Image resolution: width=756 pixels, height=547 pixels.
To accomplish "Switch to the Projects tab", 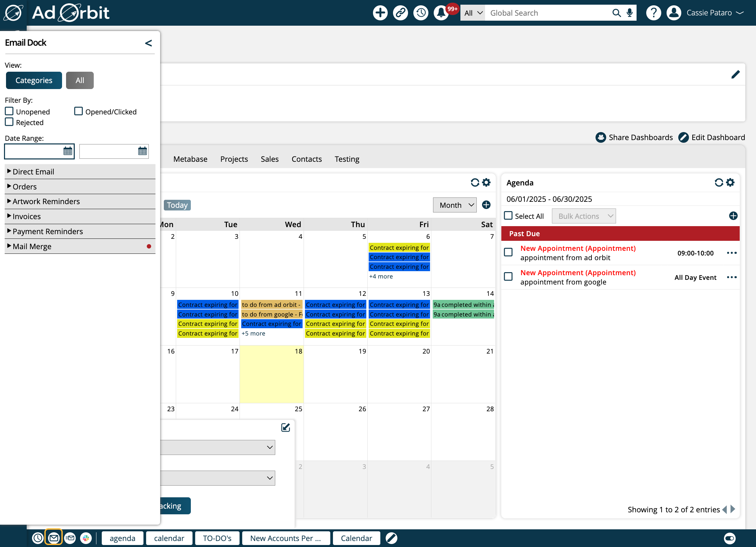I will tap(234, 159).
